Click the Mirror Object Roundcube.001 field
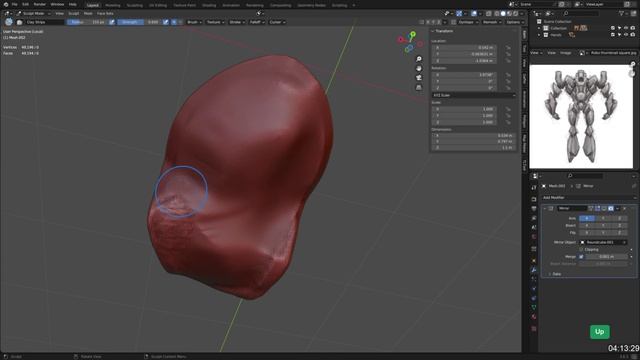The width and height of the screenshot is (640, 360). (x=603, y=242)
